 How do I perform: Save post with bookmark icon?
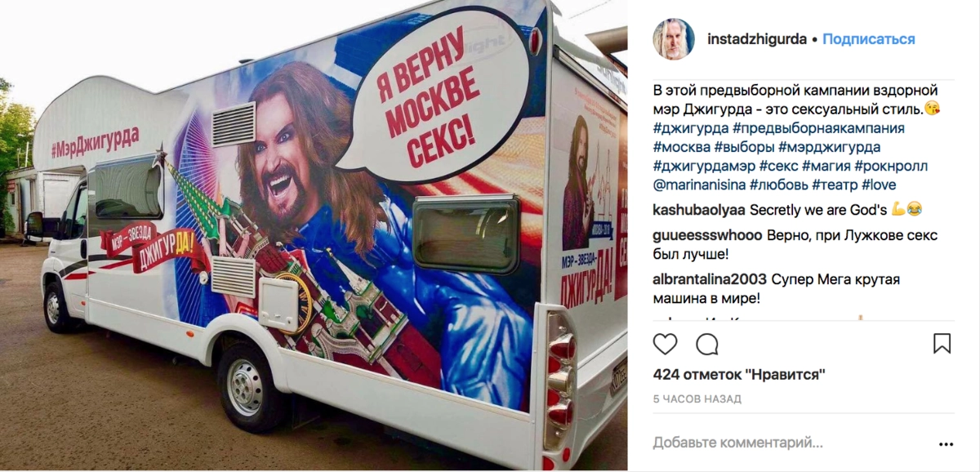[x=942, y=344]
